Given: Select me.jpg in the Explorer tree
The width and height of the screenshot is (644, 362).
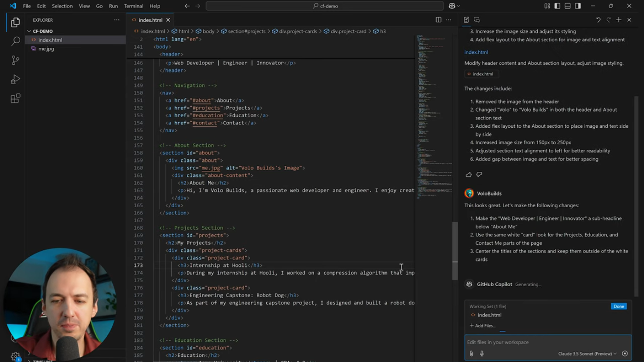Looking at the screenshot, I should pyautogui.click(x=46, y=49).
